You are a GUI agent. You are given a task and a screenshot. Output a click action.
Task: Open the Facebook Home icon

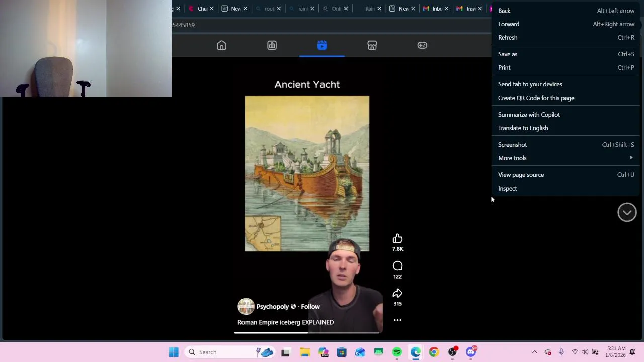(221, 45)
